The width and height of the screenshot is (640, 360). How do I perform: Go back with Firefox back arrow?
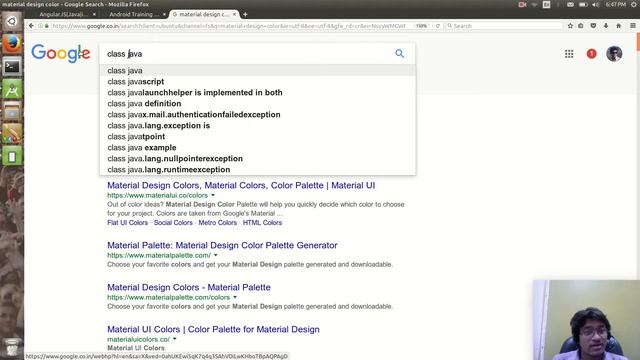31,26
